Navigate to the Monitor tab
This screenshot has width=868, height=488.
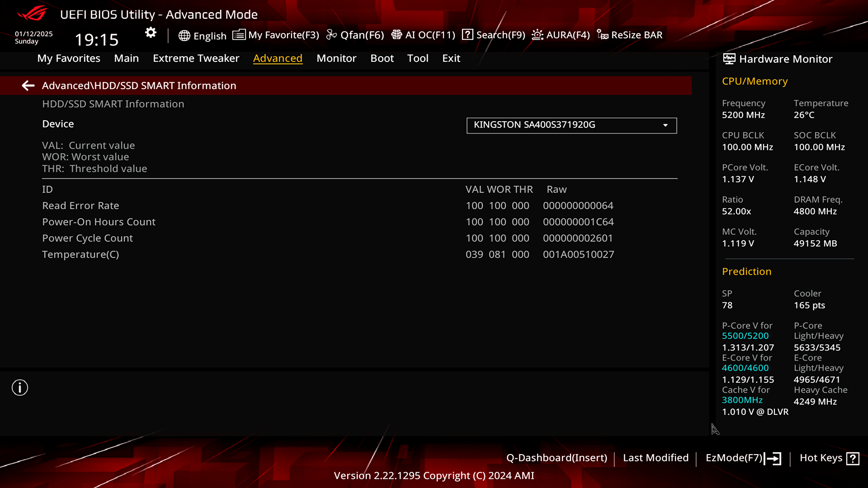[336, 58]
